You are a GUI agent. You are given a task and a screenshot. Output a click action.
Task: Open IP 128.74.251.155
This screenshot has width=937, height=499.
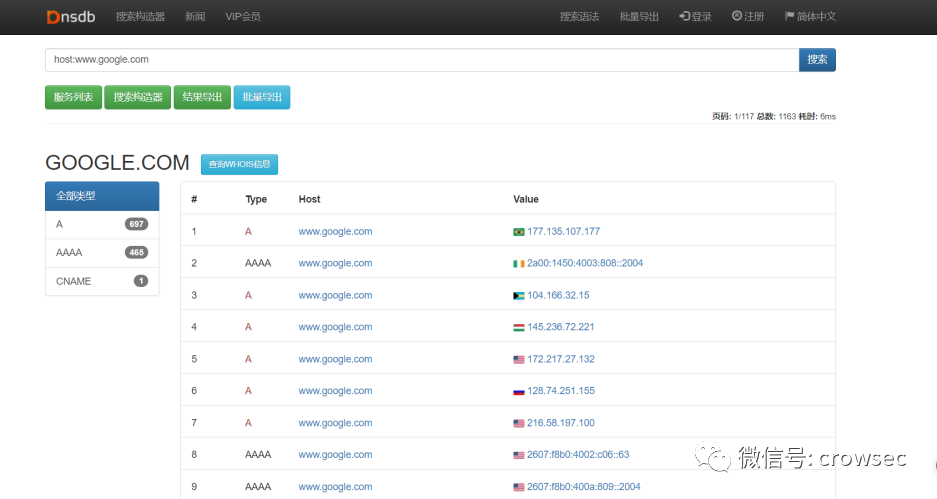(x=561, y=391)
